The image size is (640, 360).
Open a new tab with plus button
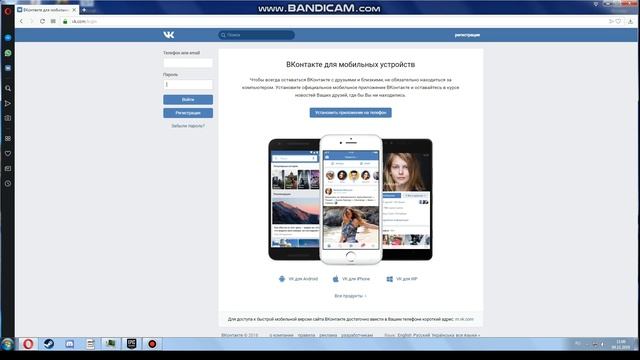(84, 10)
